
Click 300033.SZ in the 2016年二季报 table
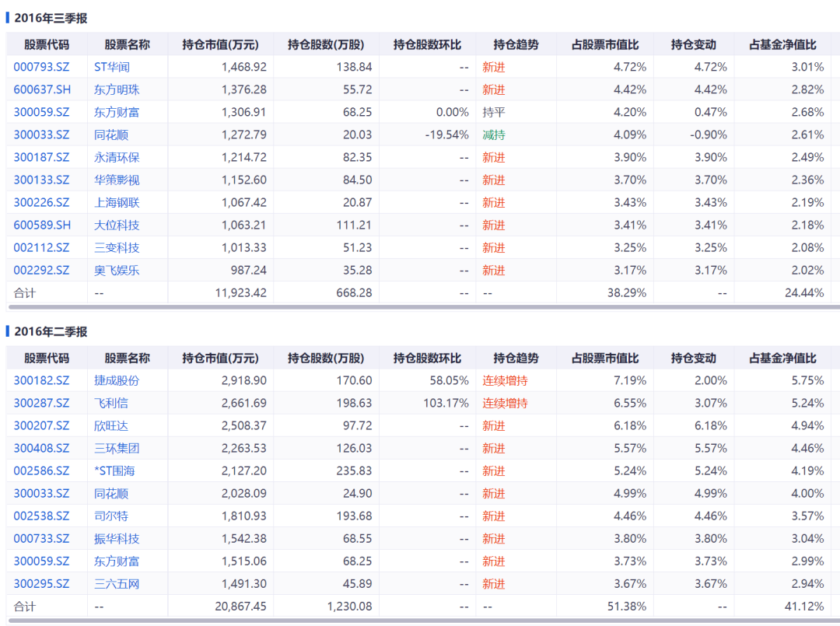point(41,493)
